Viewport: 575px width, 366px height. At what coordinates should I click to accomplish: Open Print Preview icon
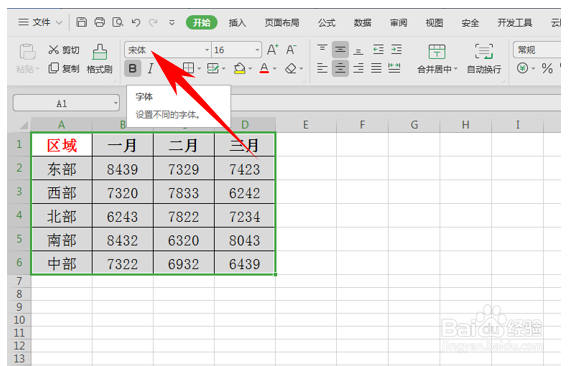coord(117,22)
